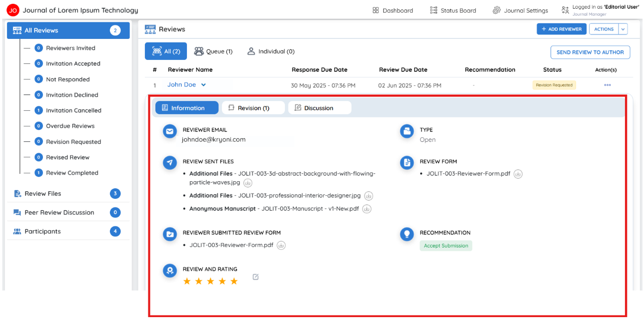Image resolution: width=644 pixels, height=323 pixels.
Task: Select the third rating star
Action: coord(211,281)
